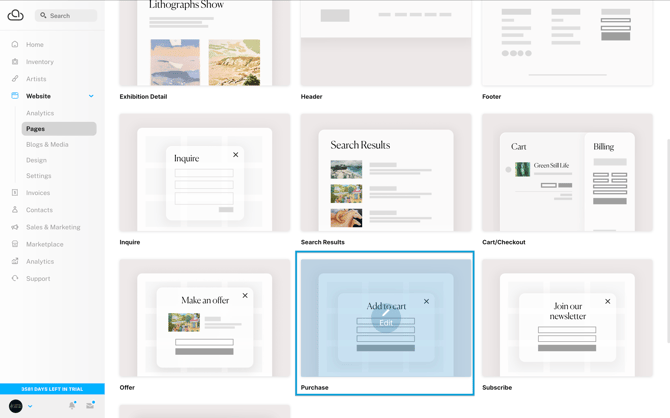Collapse the Website menu chevron
The image size is (670, 418).
point(91,96)
